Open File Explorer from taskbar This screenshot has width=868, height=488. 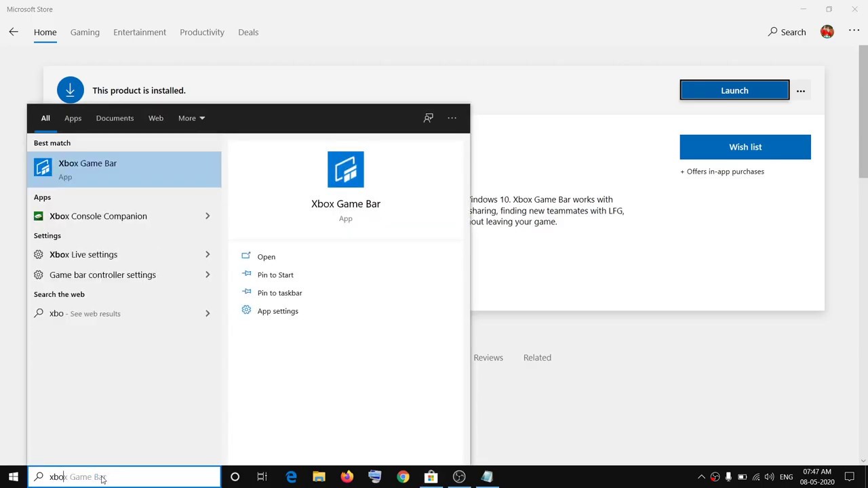319,477
